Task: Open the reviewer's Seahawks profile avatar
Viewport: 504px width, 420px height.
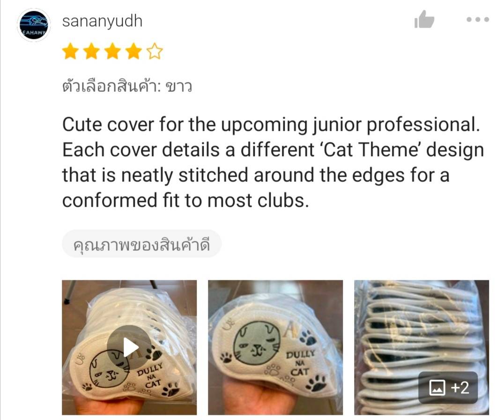Action: point(34,25)
